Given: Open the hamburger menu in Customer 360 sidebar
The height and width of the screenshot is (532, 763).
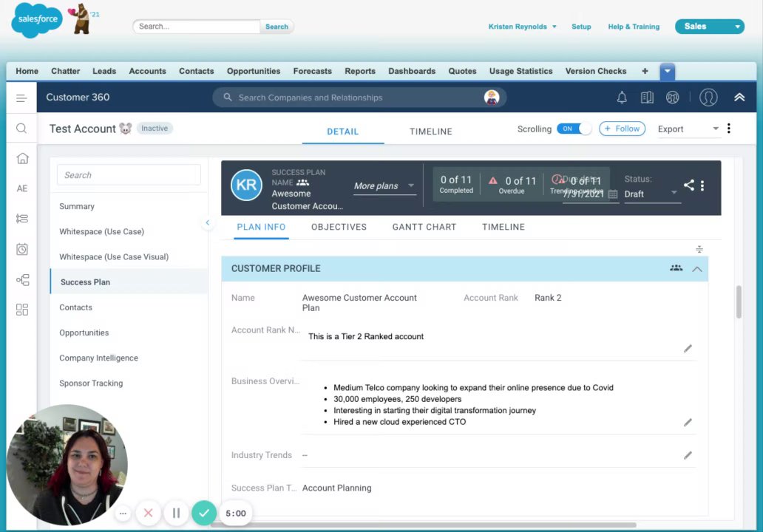Looking at the screenshot, I should [x=21, y=98].
